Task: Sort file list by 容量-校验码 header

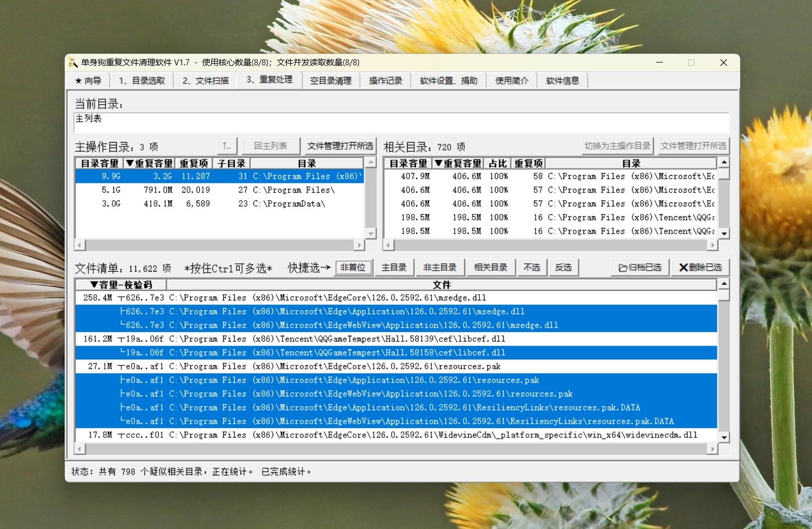Action: coord(121,285)
